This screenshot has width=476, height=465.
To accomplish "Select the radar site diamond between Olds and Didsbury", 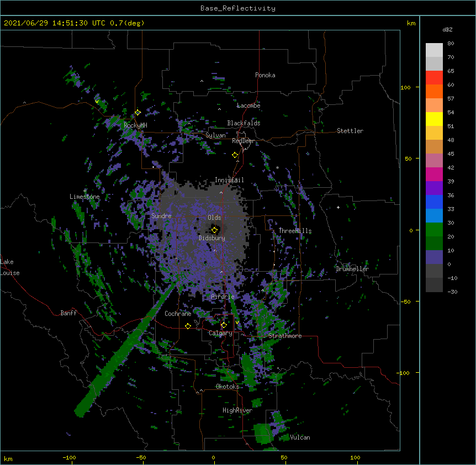I will (215, 230).
